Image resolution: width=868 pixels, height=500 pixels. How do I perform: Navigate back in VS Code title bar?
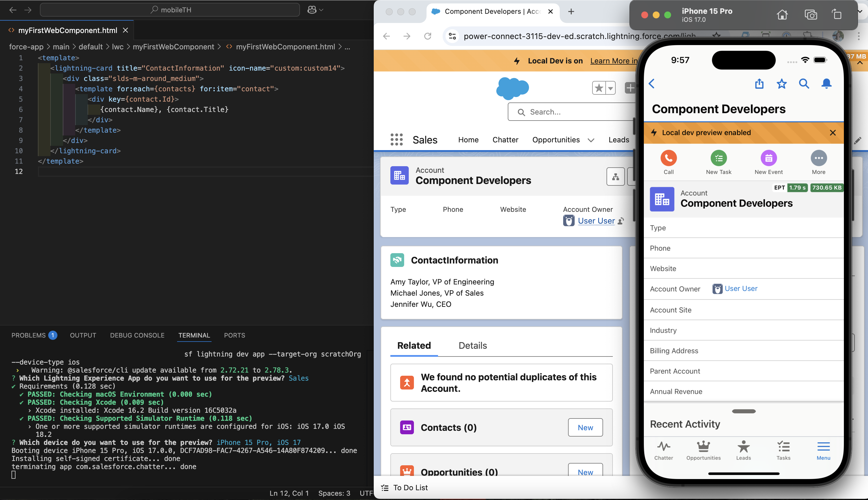[13, 10]
